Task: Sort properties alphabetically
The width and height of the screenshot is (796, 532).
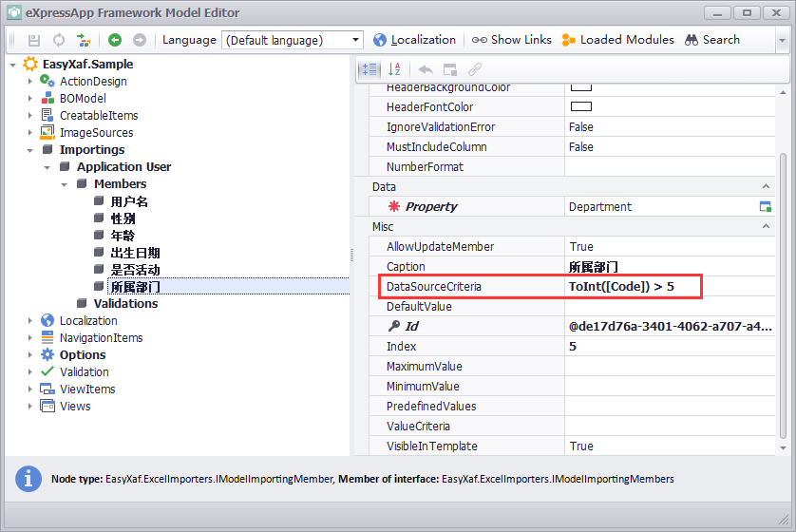Action: click(x=395, y=69)
